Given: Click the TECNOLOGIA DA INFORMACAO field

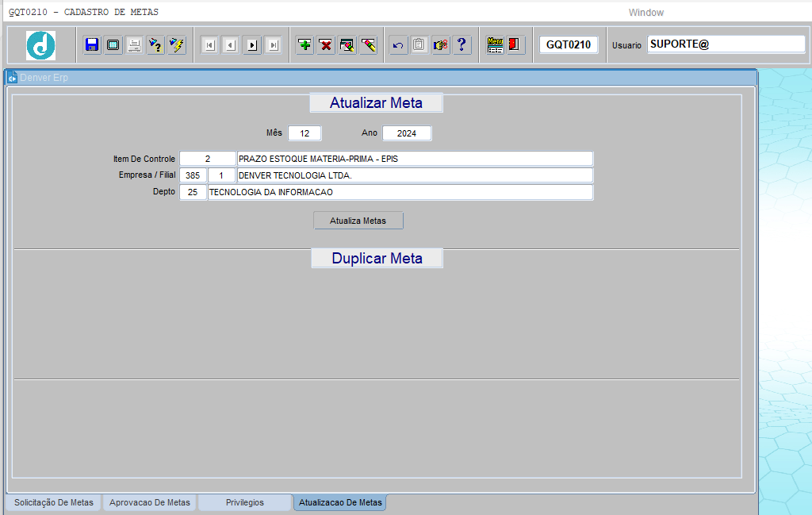Looking at the screenshot, I should point(400,192).
